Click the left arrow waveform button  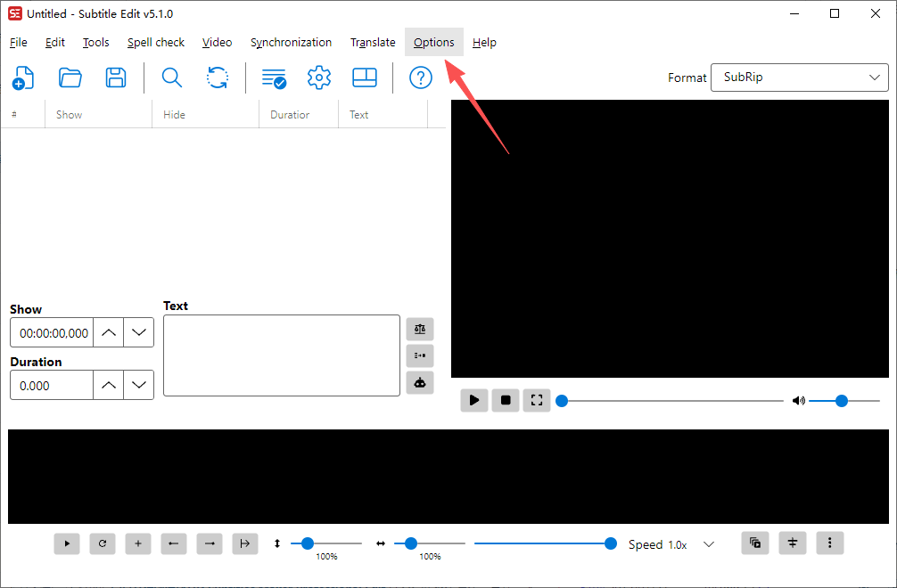(174, 543)
